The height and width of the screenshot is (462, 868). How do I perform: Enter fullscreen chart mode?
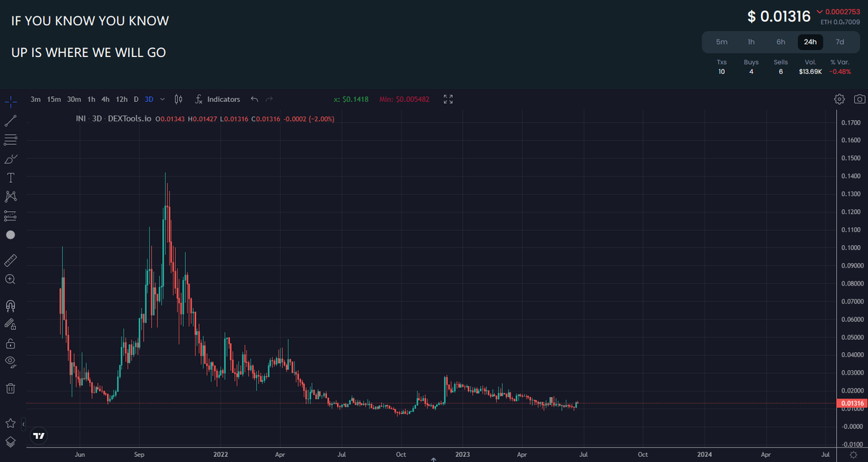[x=448, y=99]
